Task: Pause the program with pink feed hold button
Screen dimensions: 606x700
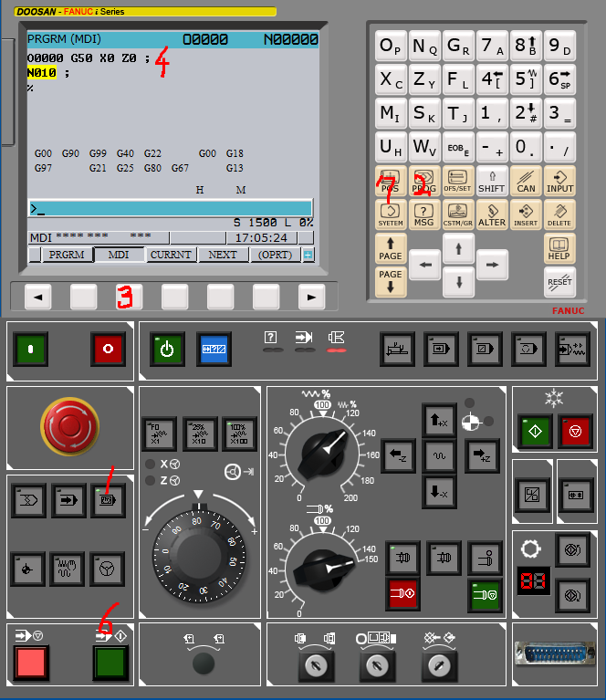Action: click(x=31, y=663)
